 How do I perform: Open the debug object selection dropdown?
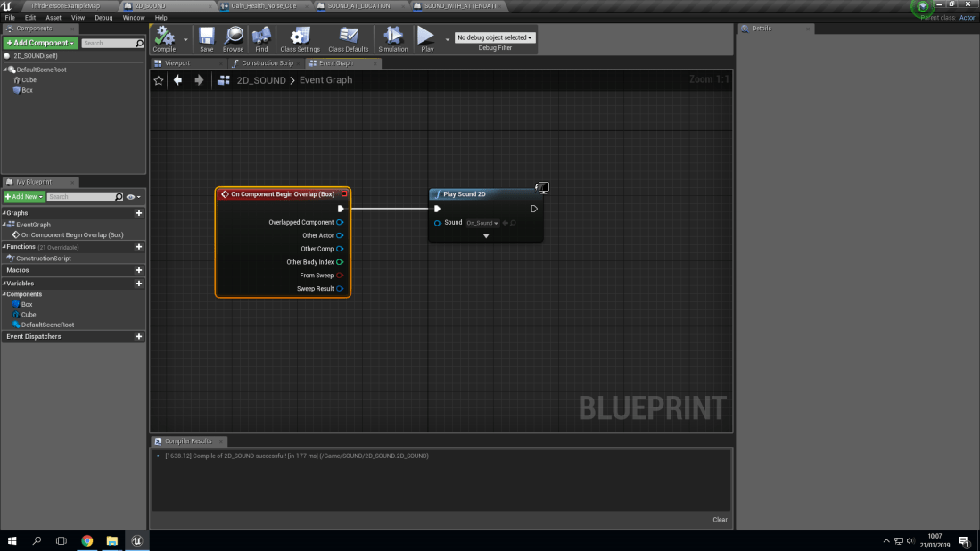(495, 37)
